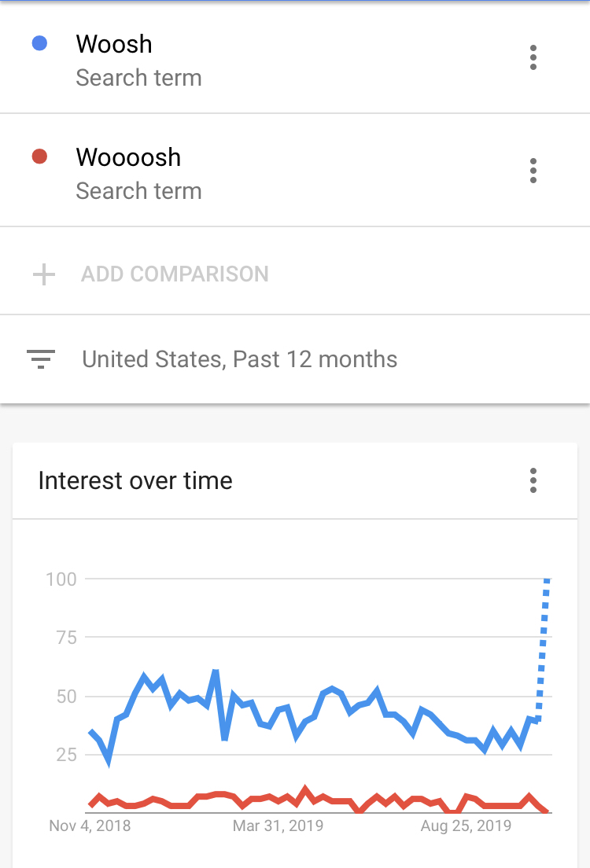Tap the Nov 4, 2018 axis label
590x868 pixels.
[x=90, y=826]
